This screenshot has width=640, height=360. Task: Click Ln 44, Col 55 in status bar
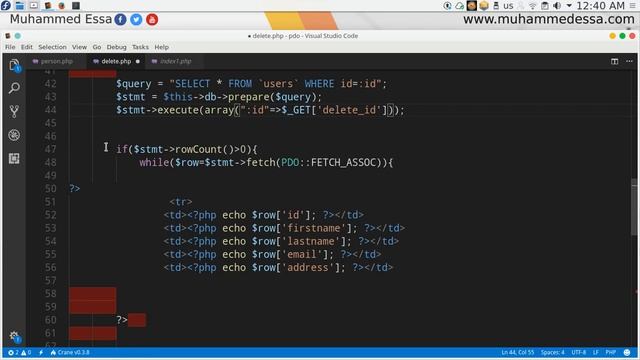point(518,352)
